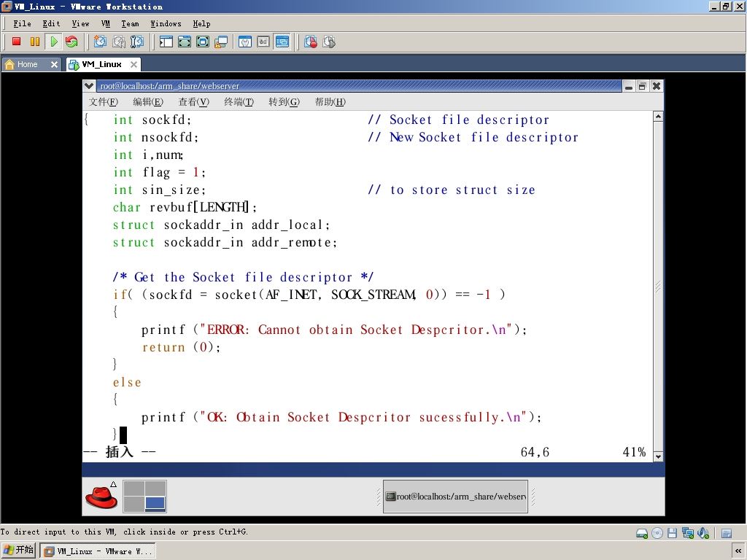Open the View menu in VMware
This screenshot has width=747, height=560.
80,24
